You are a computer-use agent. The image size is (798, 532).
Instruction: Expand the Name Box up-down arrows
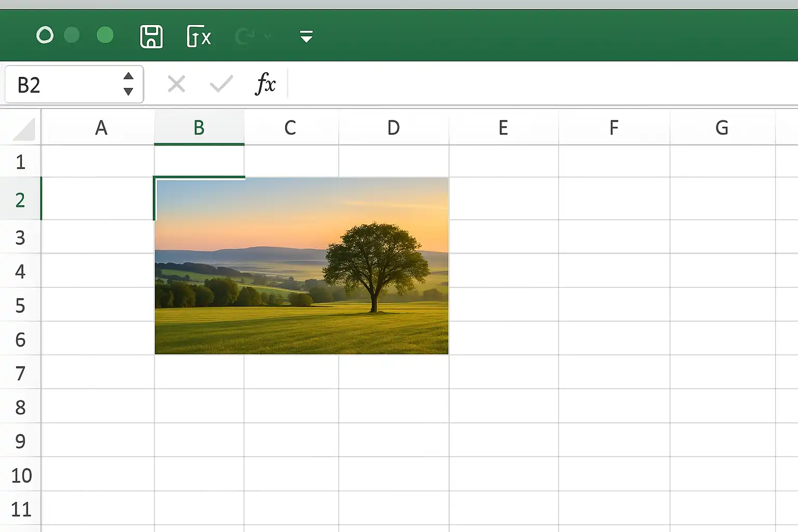[128, 84]
